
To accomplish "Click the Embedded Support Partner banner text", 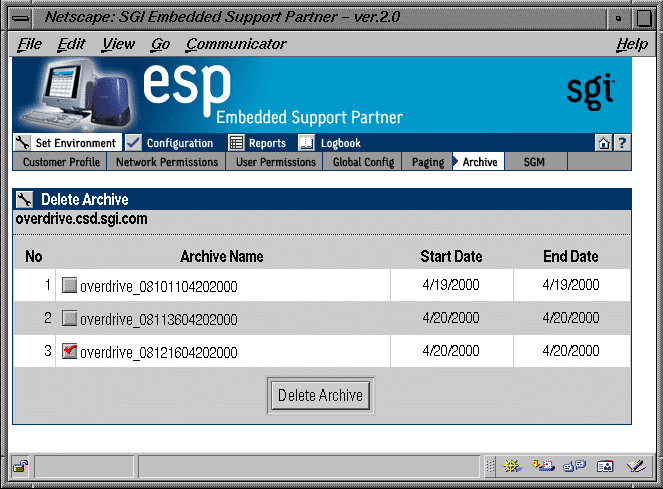I will 309,117.
